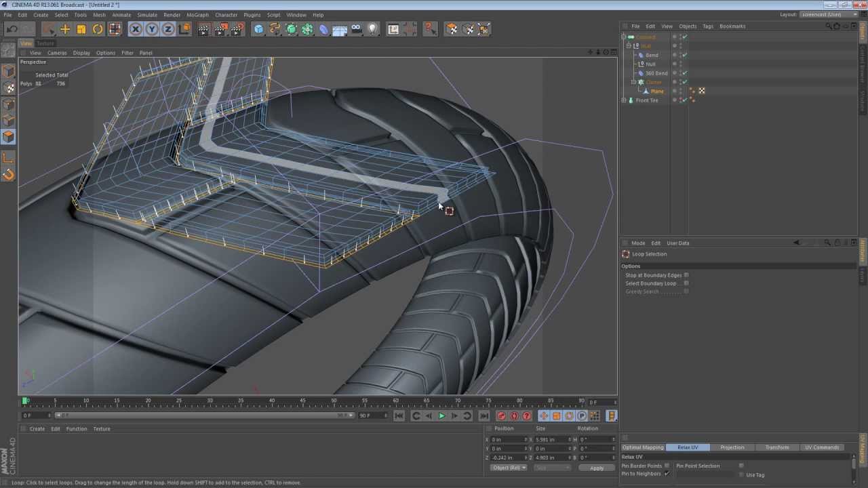This screenshot has width=868, height=488.
Task: Select the Scale tool
Action: point(81,28)
